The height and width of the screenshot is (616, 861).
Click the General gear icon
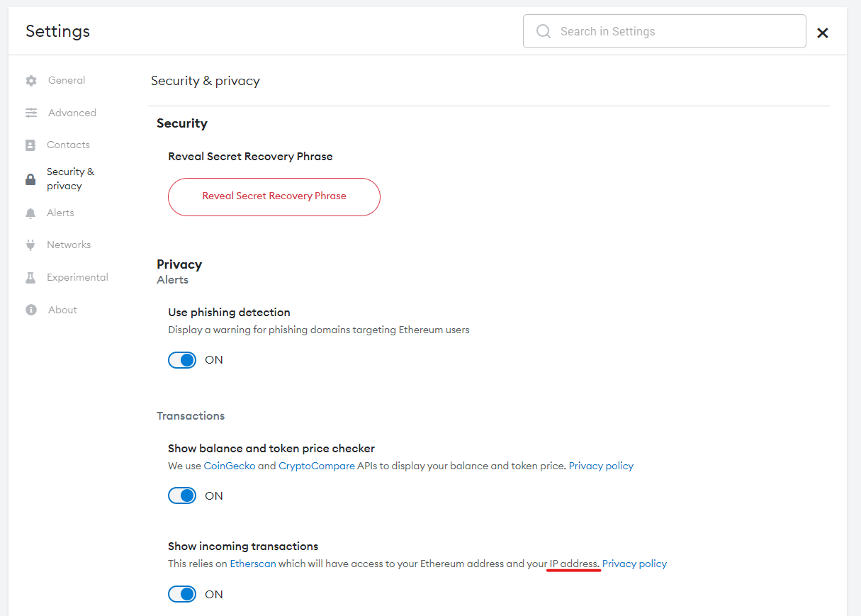31,80
